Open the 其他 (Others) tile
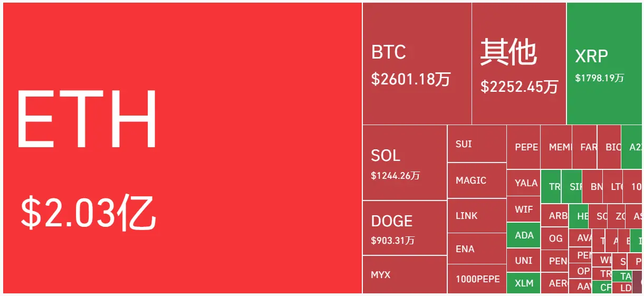 point(518,63)
